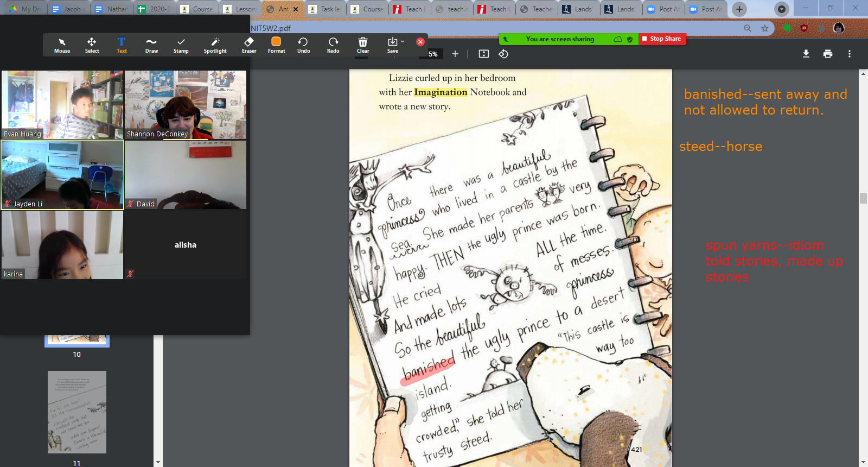
Task: Click the banished definition annotation
Action: [x=765, y=102]
